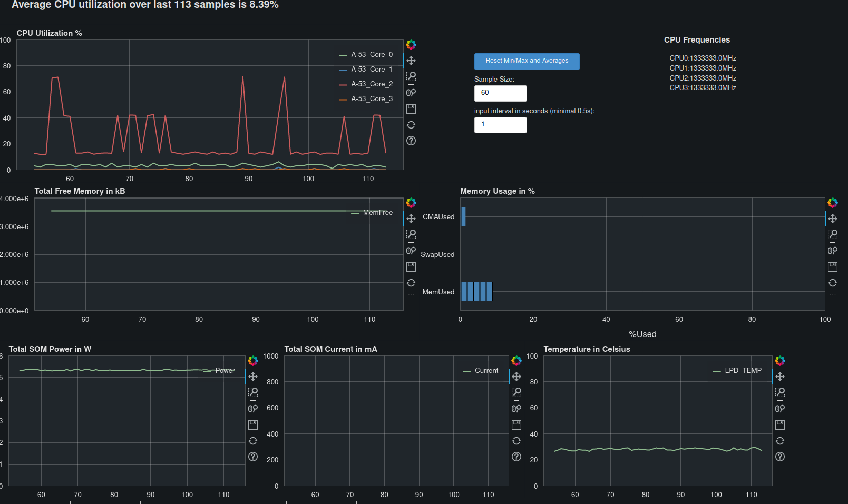Activate Box Zoom on CPU Utilization chart
The width and height of the screenshot is (848, 504).
411,76
